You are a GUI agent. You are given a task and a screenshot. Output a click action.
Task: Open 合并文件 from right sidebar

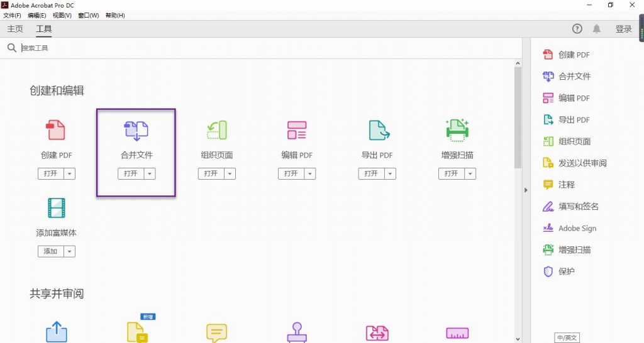point(567,76)
